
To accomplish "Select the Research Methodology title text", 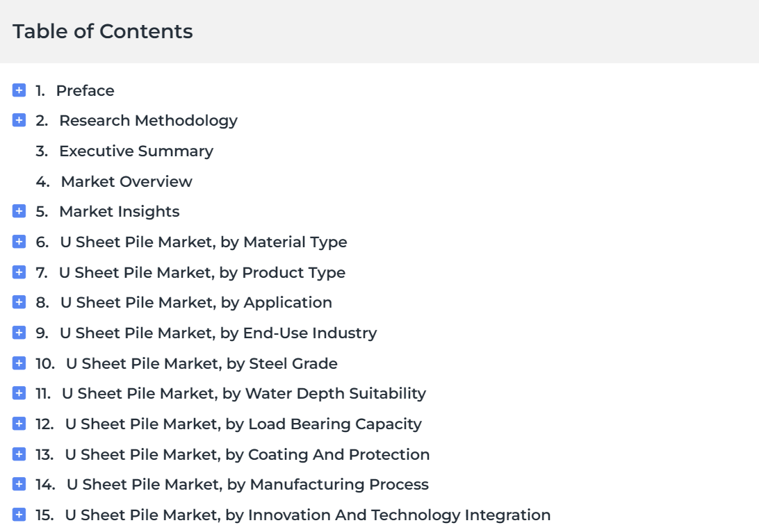I will click(148, 121).
